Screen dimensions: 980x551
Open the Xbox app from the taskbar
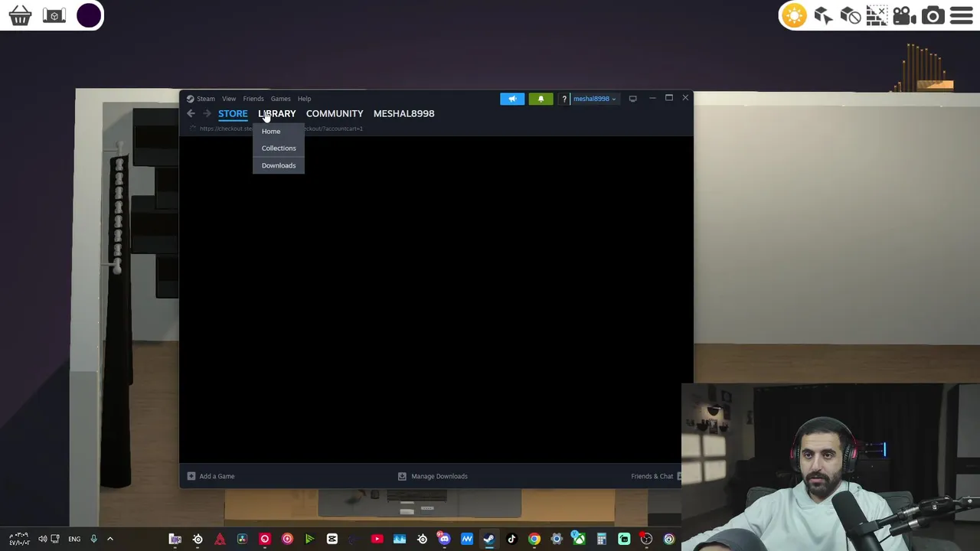click(x=579, y=540)
